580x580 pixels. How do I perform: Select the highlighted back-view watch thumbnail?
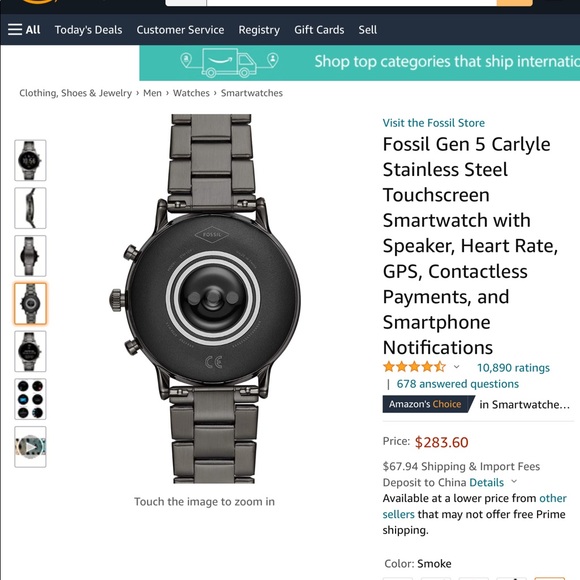(30, 304)
